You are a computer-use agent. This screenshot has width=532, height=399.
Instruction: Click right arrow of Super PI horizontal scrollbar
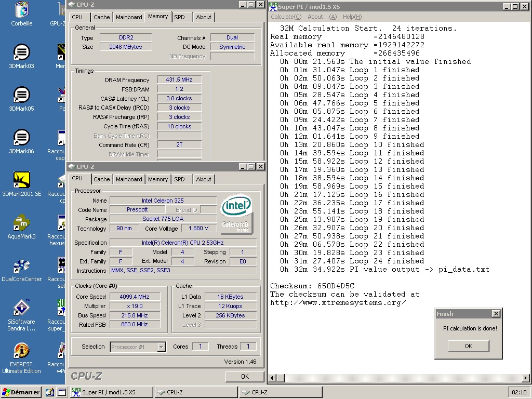tap(526, 378)
